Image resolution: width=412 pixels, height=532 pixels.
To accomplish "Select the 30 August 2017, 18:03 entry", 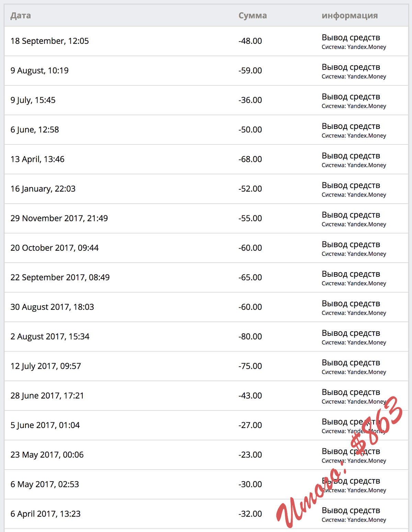I will coord(52,307).
